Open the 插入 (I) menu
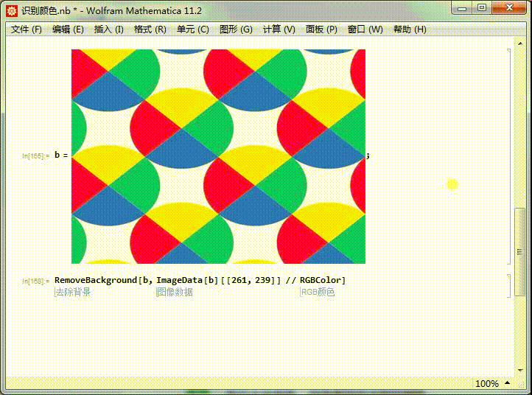This screenshot has height=395, width=532. [x=108, y=29]
